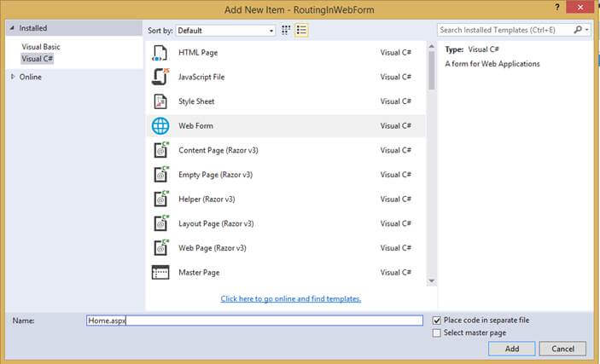This screenshot has height=364, width=600.
Task: Click the Cancel button
Action: pyautogui.click(x=563, y=349)
